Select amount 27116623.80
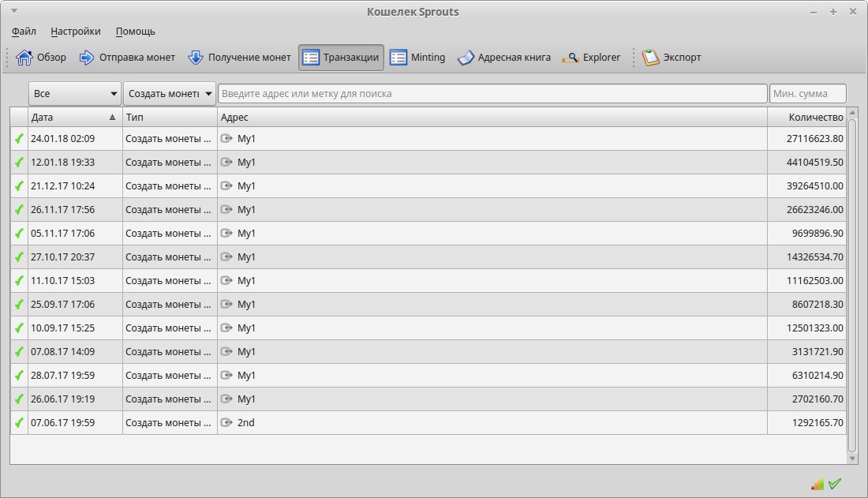Viewport: 868px width, 498px height. pos(815,138)
